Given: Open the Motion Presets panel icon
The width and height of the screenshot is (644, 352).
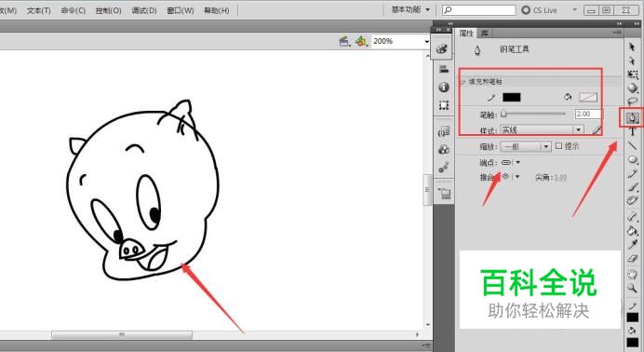Looking at the screenshot, I should (444, 168).
